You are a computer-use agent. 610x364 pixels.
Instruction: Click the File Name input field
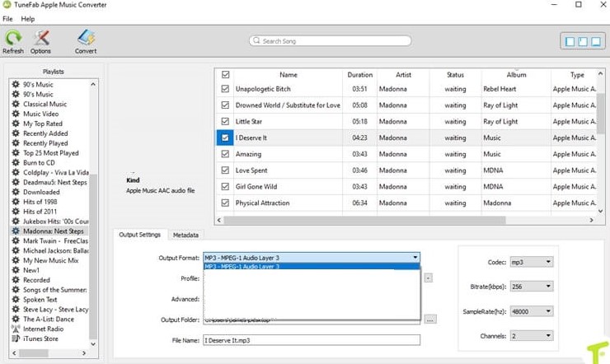point(312,340)
